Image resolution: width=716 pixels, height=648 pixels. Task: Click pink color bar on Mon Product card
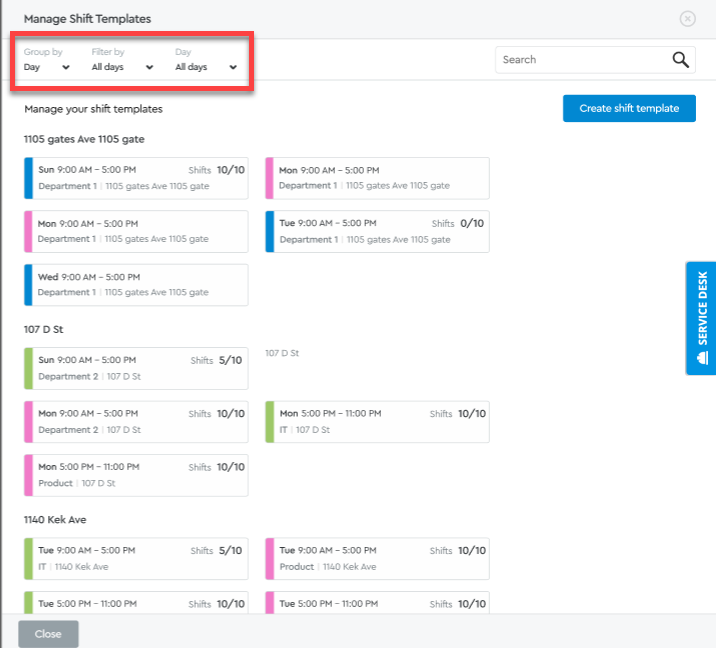[28, 475]
